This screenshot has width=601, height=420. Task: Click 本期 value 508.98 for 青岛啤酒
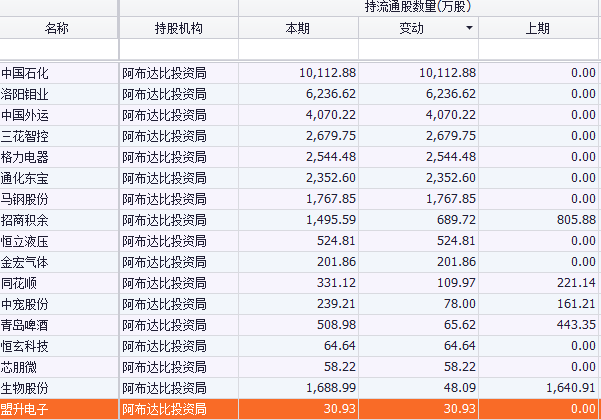(336, 325)
